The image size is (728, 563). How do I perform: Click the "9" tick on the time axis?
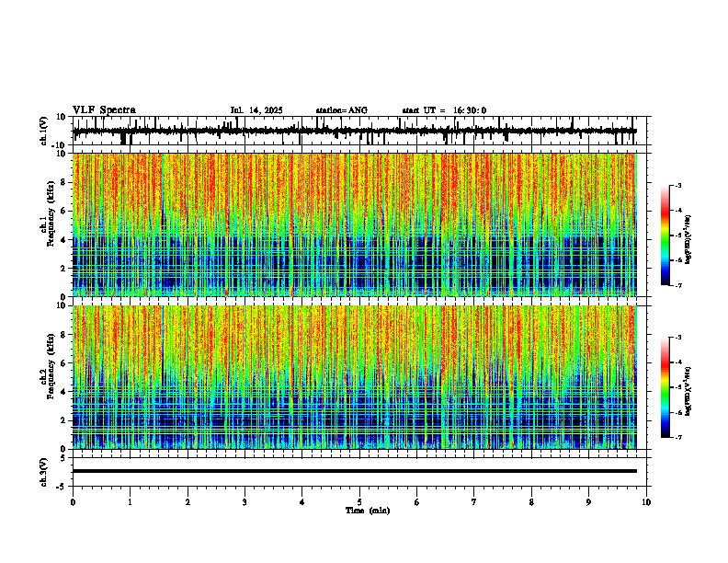point(588,502)
